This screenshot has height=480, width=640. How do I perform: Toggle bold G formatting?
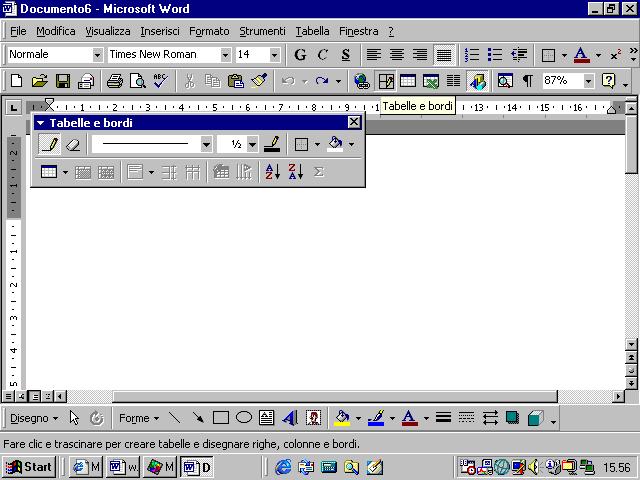tap(300, 54)
